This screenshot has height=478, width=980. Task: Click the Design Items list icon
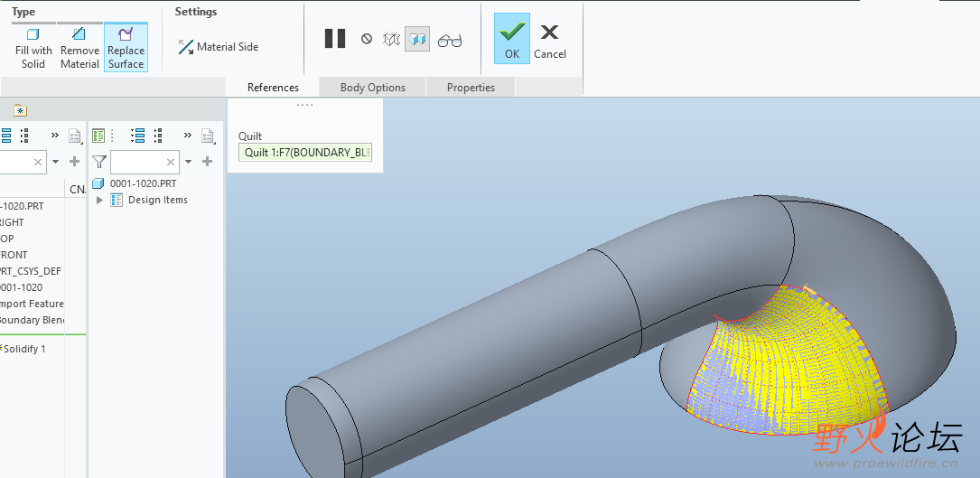[x=117, y=200]
